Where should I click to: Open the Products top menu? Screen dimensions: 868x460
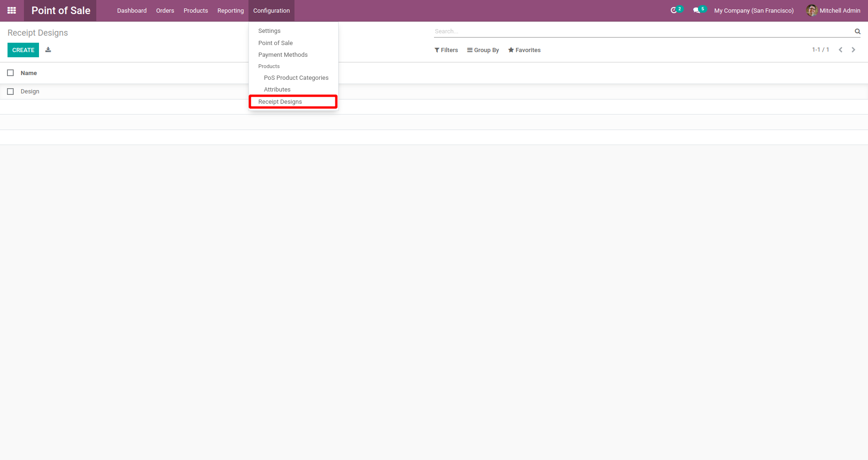195,10
